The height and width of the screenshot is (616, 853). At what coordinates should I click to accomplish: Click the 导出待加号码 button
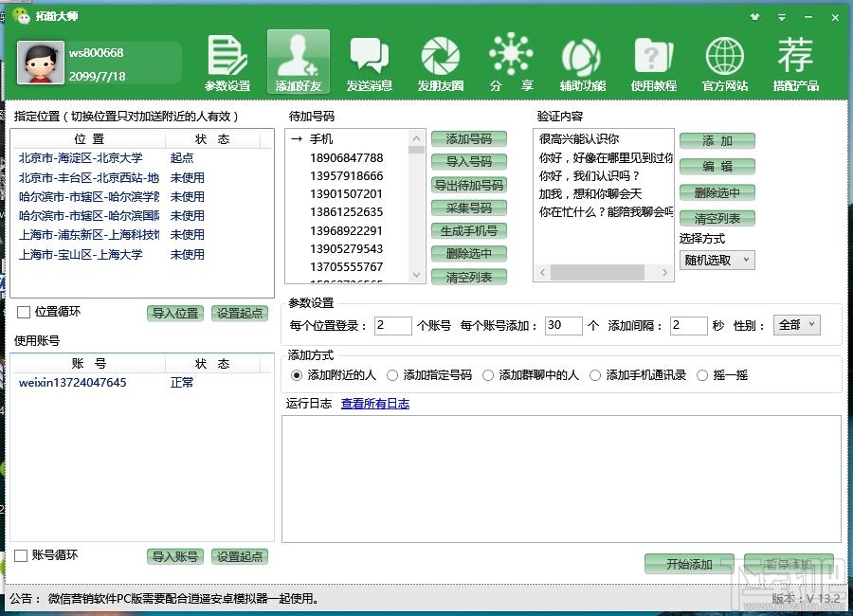coord(469,185)
